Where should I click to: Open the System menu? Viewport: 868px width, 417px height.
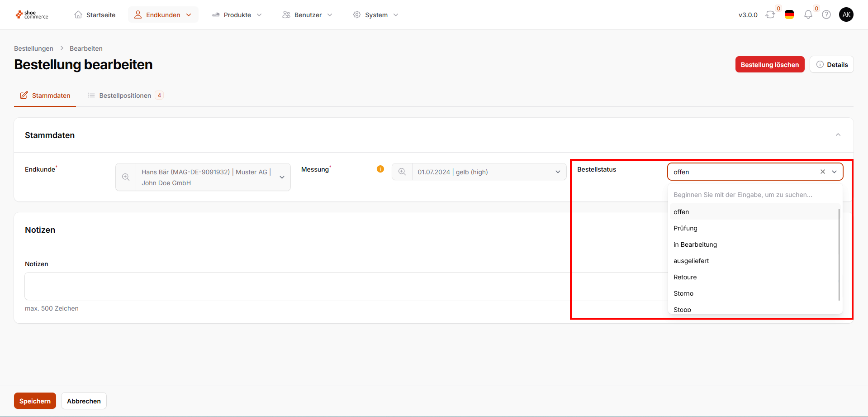point(376,15)
